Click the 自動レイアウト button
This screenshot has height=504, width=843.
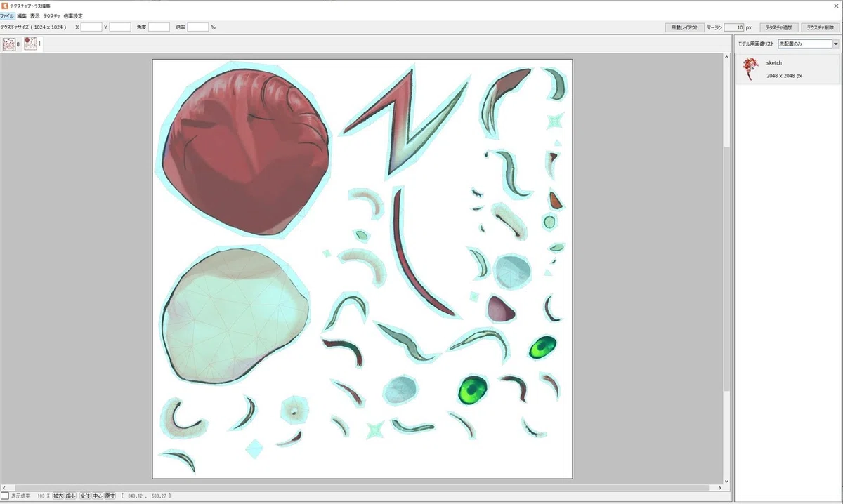pos(684,27)
